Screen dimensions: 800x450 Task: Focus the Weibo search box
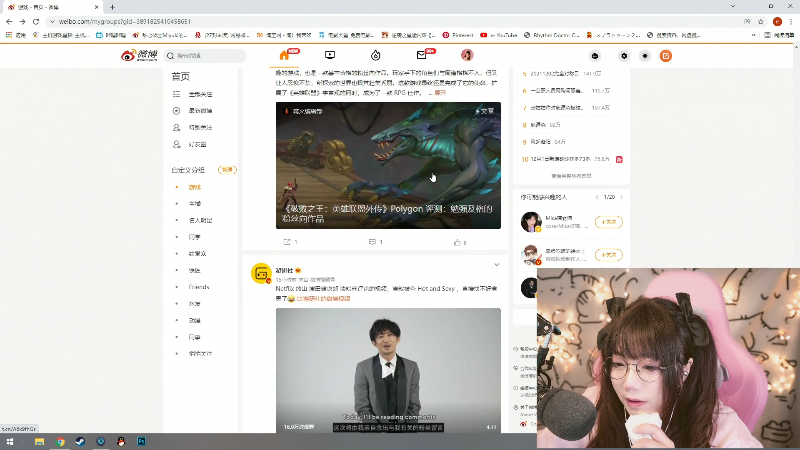tap(206, 56)
